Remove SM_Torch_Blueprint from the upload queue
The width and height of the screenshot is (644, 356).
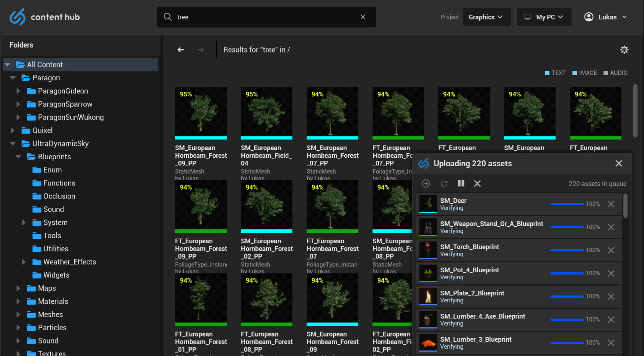tap(611, 250)
